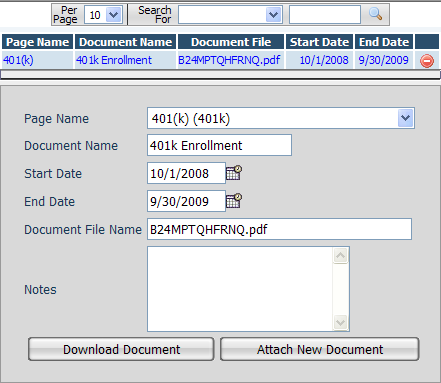The height and width of the screenshot is (383, 441).
Task: Click inside the Notes text area
Action: click(240, 289)
